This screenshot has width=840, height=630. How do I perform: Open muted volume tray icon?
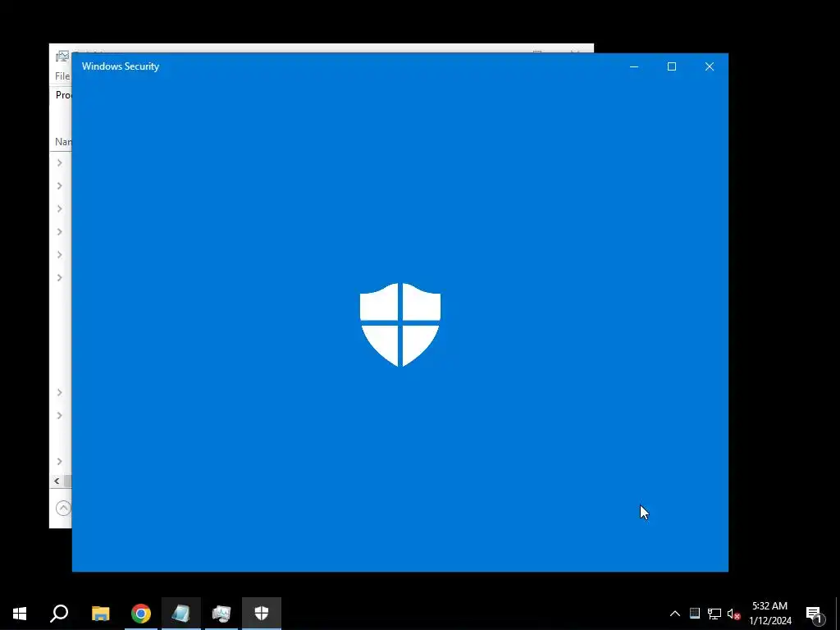pos(733,614)
